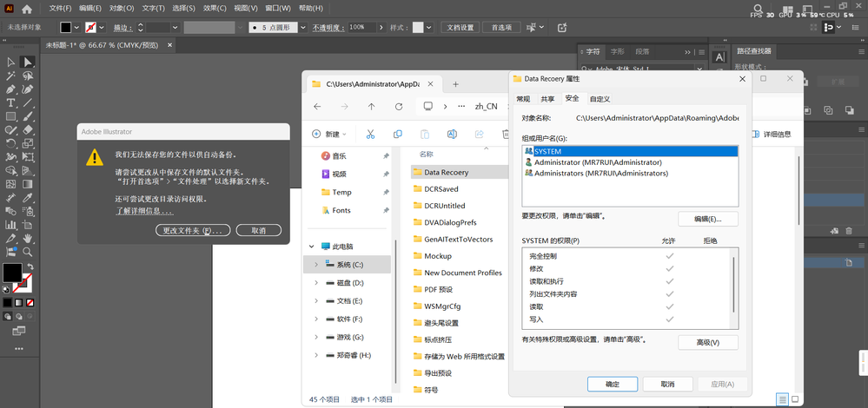868x408 pixels.
Task: Go to Illustrator Home screen icon
Action: click(x=26, y=9)
